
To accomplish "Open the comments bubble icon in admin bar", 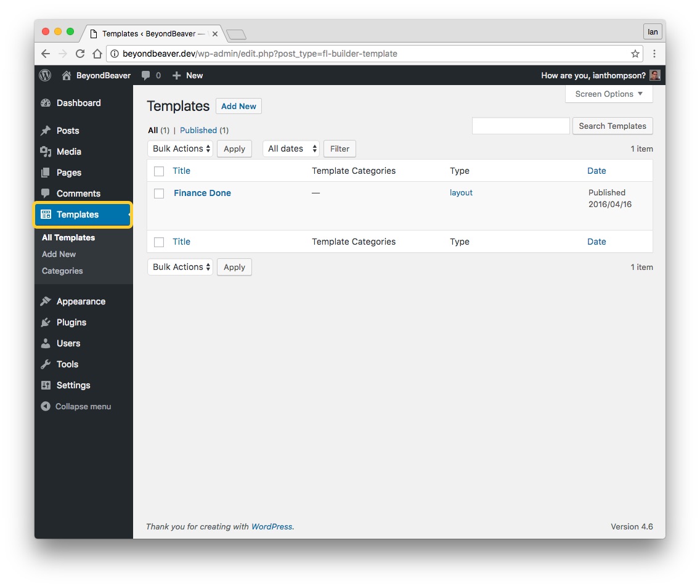I will click(x=145, y=75).
